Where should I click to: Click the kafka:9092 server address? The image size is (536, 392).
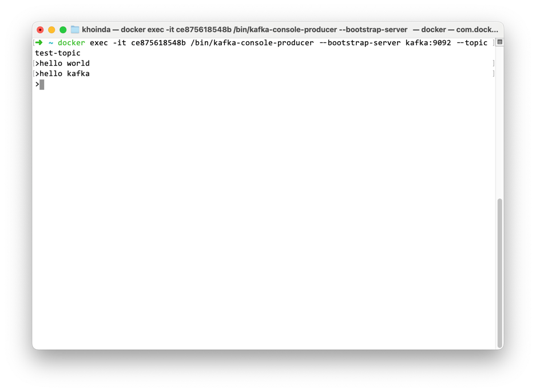coord(428,43)
